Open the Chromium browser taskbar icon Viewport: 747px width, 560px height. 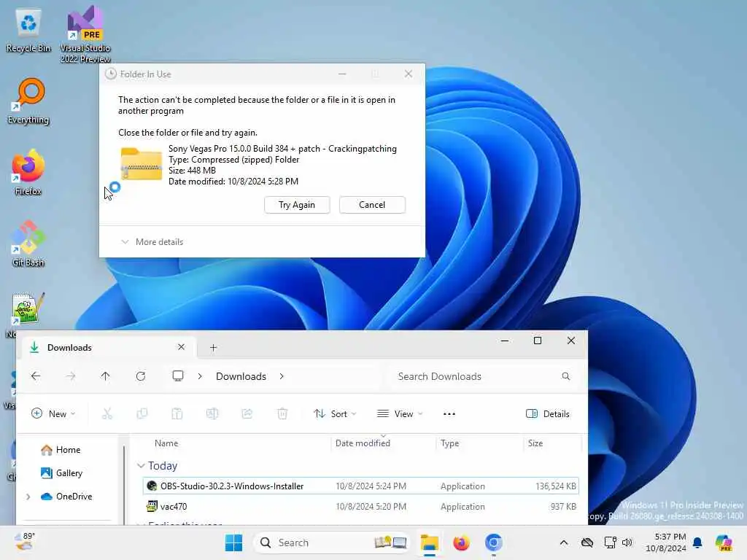[x=494, y=542]
